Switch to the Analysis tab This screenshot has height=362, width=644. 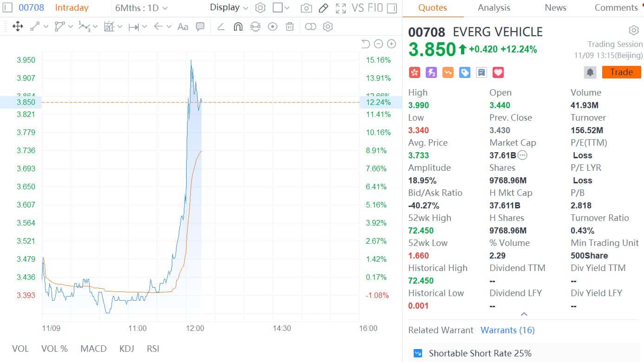point(494,7)
